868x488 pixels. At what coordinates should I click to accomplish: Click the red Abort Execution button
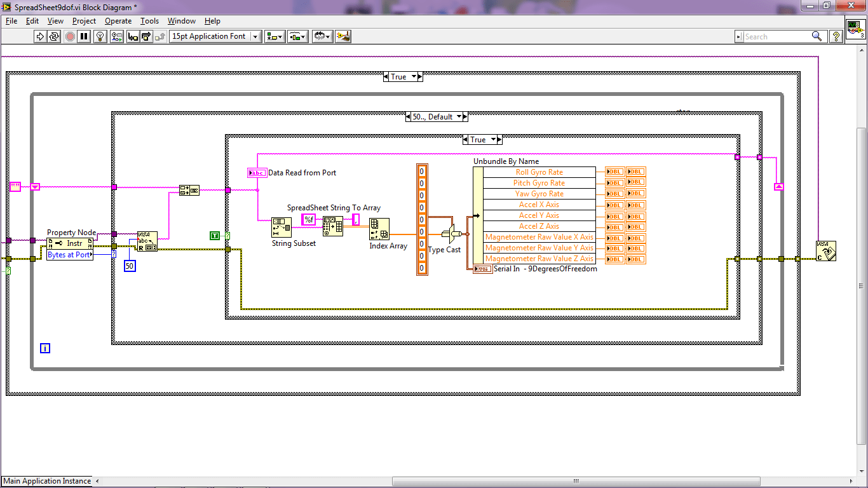(70, 37)
